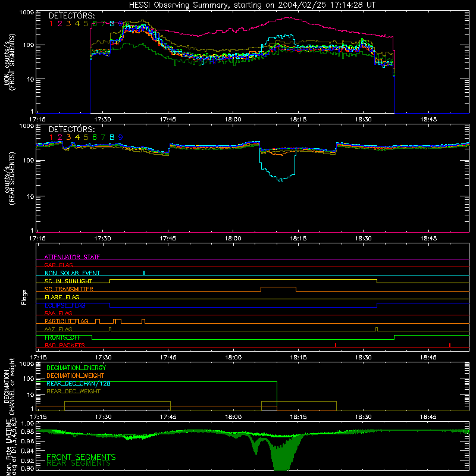Click the FRONTS_OFF flag label

click(62, 337)
